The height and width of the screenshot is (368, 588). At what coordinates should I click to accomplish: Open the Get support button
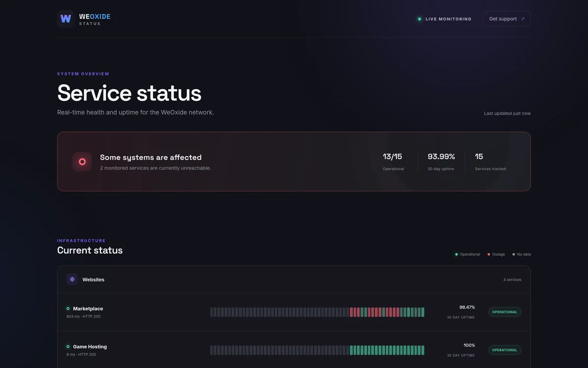tap(507, 19)
